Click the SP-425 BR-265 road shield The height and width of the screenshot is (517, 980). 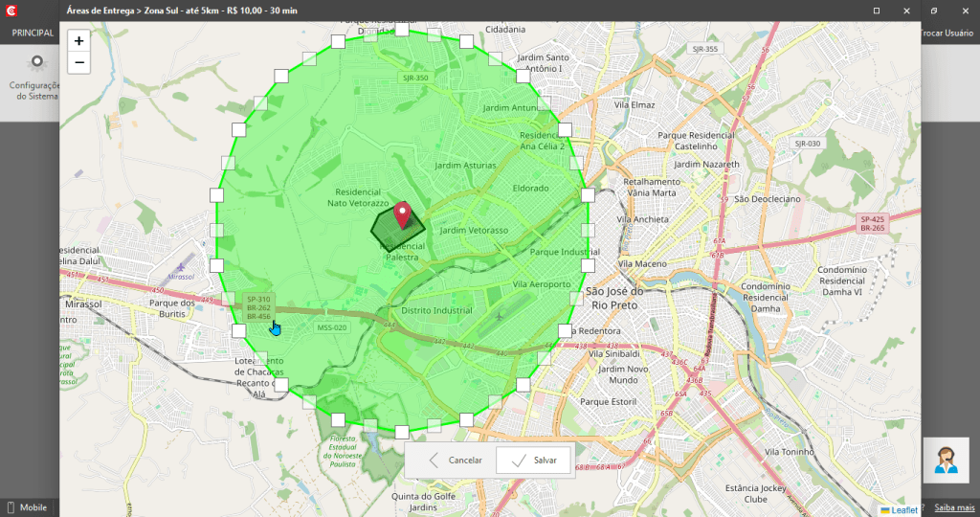873,224
